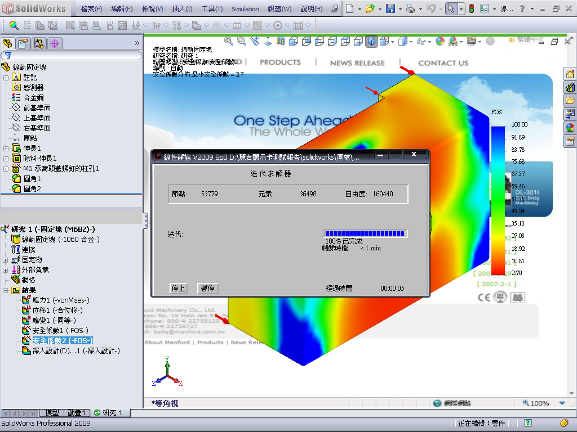This screenshot has height=432, width=577.
Task: Open the 工具(T) Tools menu
Action: coord(212,9)
